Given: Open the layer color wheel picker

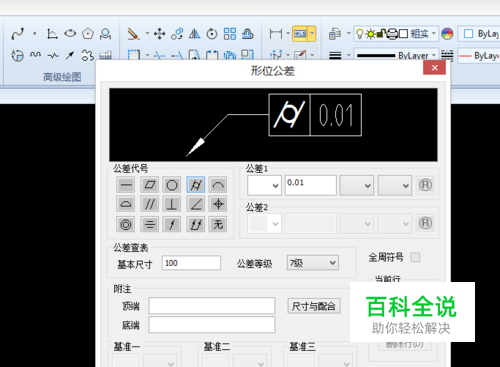Looking at the screenshot, I should point(447,34).
